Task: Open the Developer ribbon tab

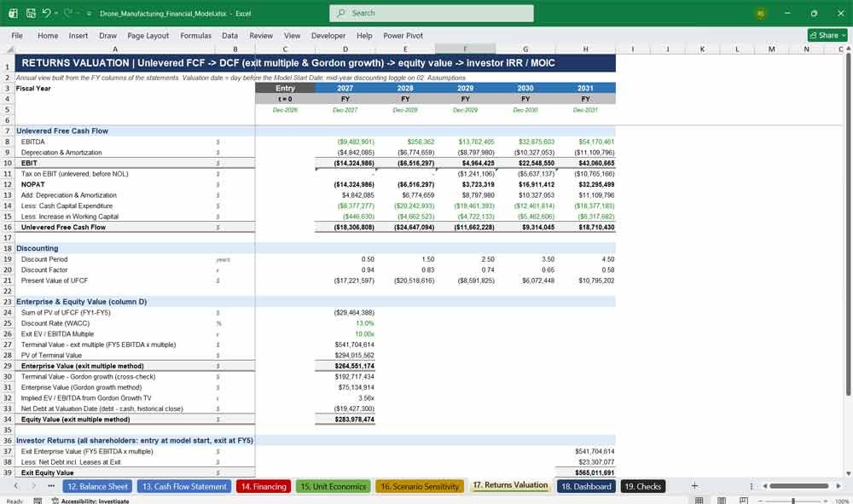Action: tap(328, 35)
